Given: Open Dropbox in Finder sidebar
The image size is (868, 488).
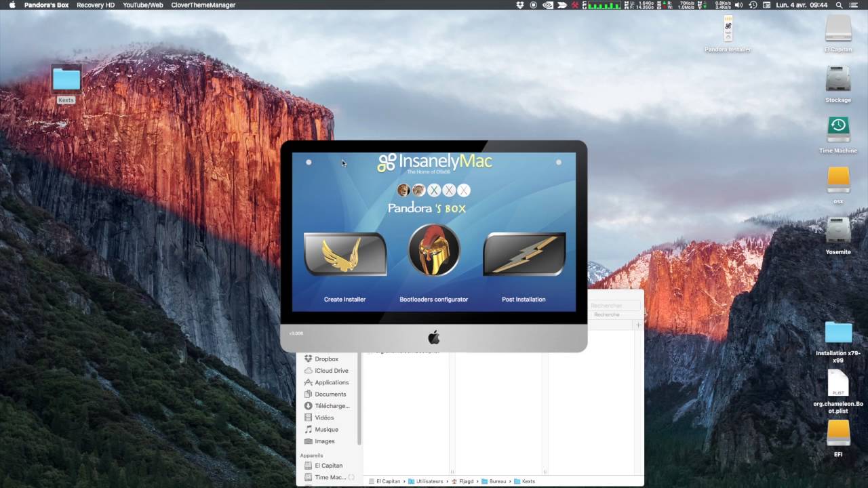Looking at the screenshot, I should pos(326,359).
